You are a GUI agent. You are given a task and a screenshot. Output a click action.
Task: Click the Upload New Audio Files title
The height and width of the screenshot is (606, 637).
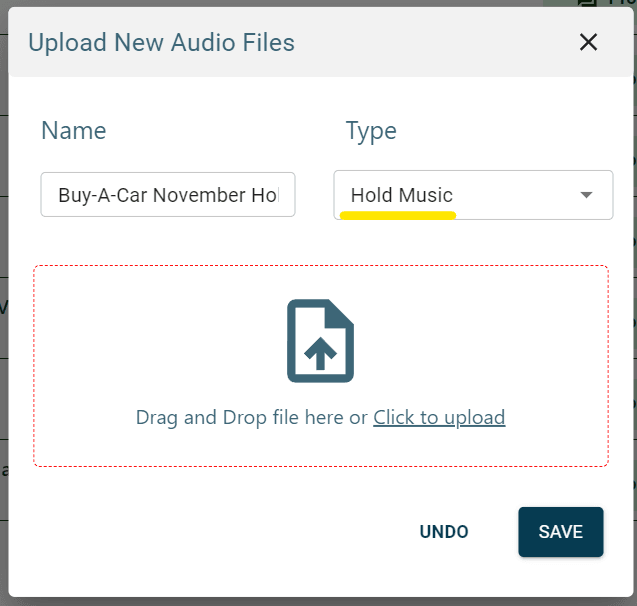click(x=161, y=42)
